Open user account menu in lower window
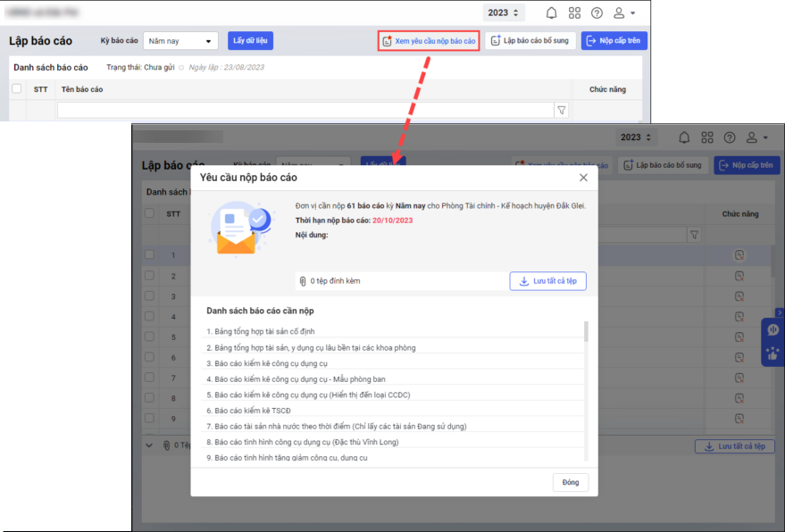This screenshot has height=532, width=785. coord(756,137)
